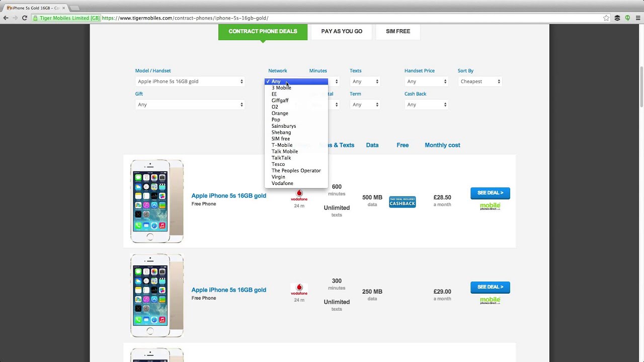Sort results by Data column header

click(x=372, y=145)
